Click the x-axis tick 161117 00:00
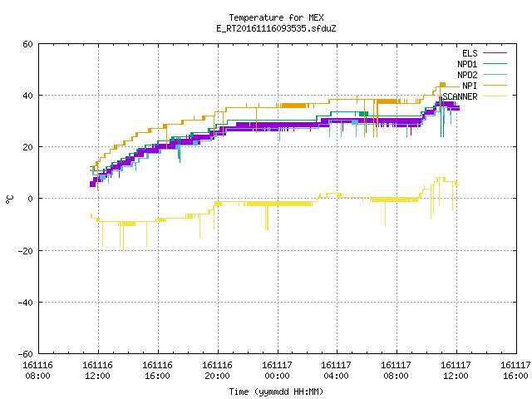 pyautogui.click(x=277, y=371)
